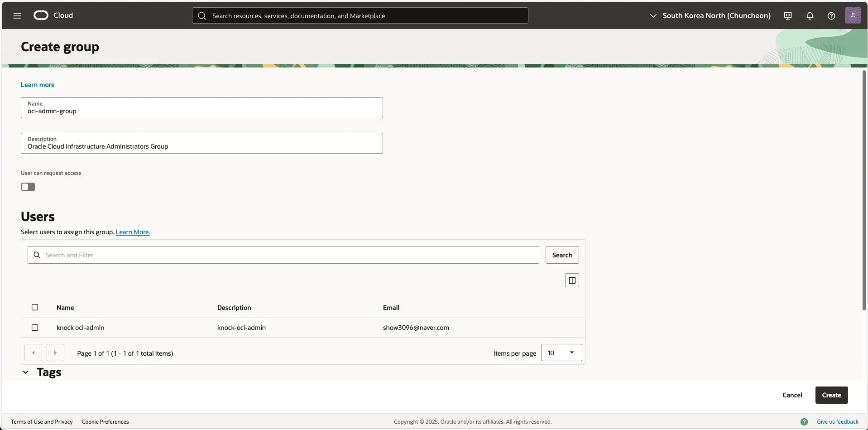
Task: Go to the next page of users
Action: pyautogui.click(x=55, y=352)
